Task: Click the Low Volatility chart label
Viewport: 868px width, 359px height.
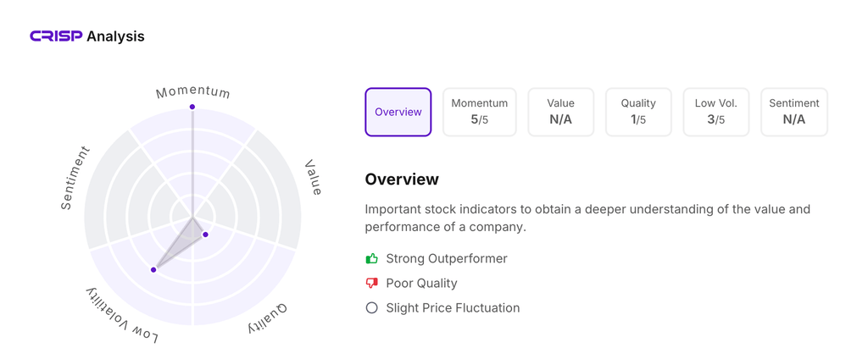Action: (x=121, y=317)
